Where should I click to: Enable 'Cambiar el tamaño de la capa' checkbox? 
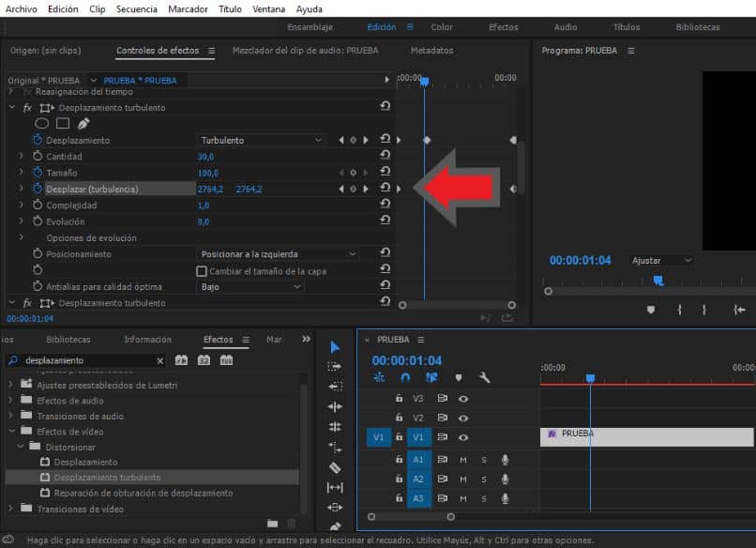[x=202, y=270]
